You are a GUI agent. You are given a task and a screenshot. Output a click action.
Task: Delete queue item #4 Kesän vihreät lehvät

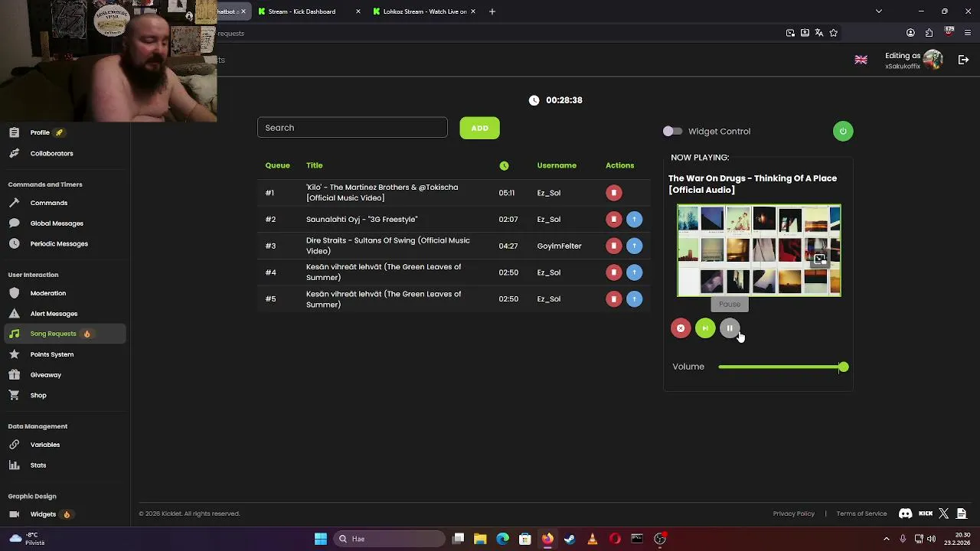tap(613, 272)
